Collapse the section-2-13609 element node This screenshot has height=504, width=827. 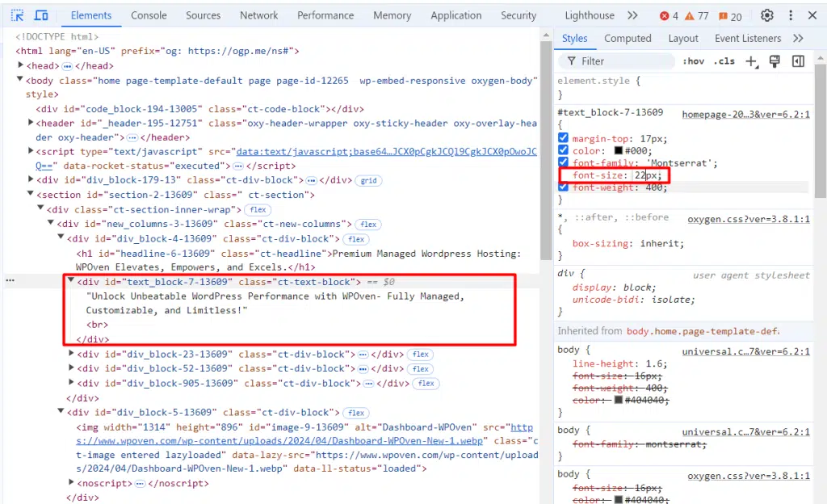31,195
